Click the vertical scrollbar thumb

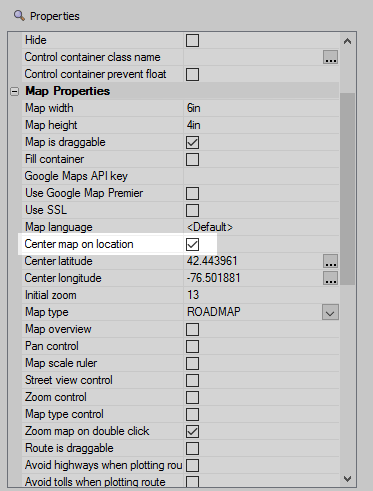347,189
